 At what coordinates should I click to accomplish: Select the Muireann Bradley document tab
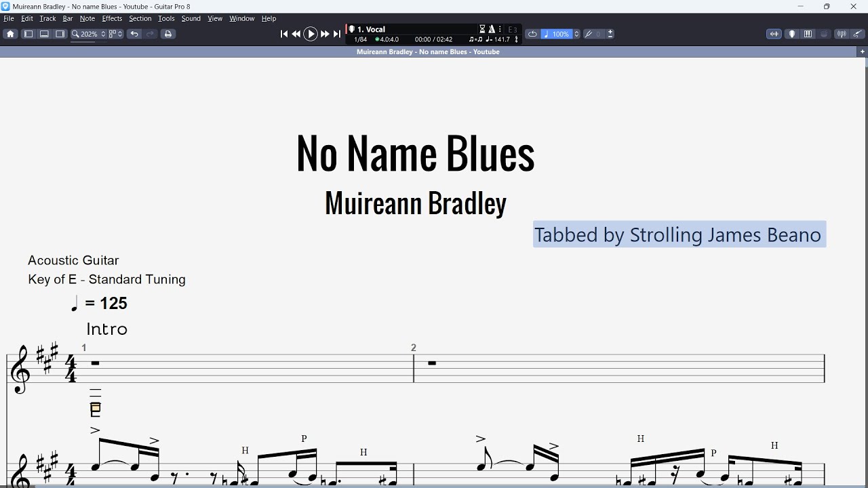click(x=428, y=52)
